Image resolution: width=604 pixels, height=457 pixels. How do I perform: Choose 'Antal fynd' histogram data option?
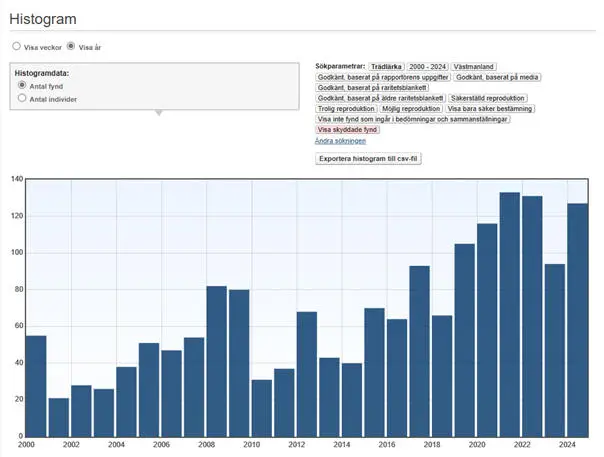click(22, 86)
